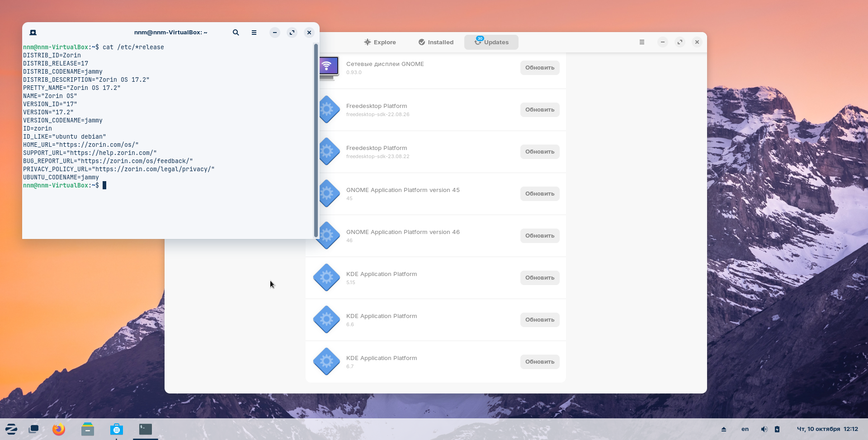Click the VERSION_CODENAME=jammy terminal line
Viewport: 868px width, 440px height.
pos(63,120)
